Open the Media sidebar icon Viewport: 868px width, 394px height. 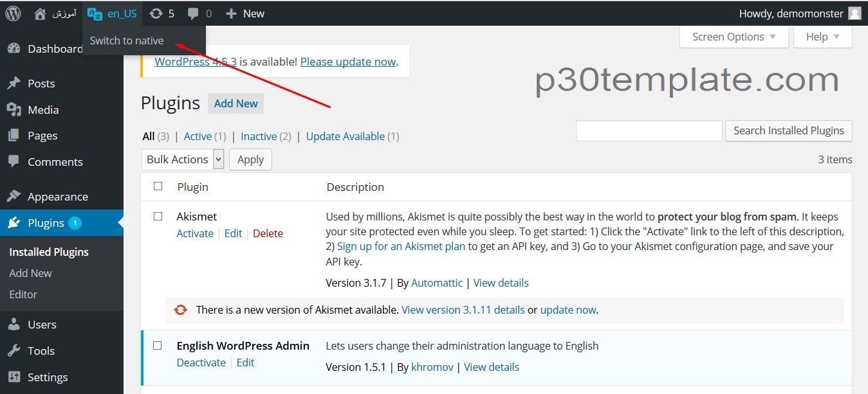(14, 110)
